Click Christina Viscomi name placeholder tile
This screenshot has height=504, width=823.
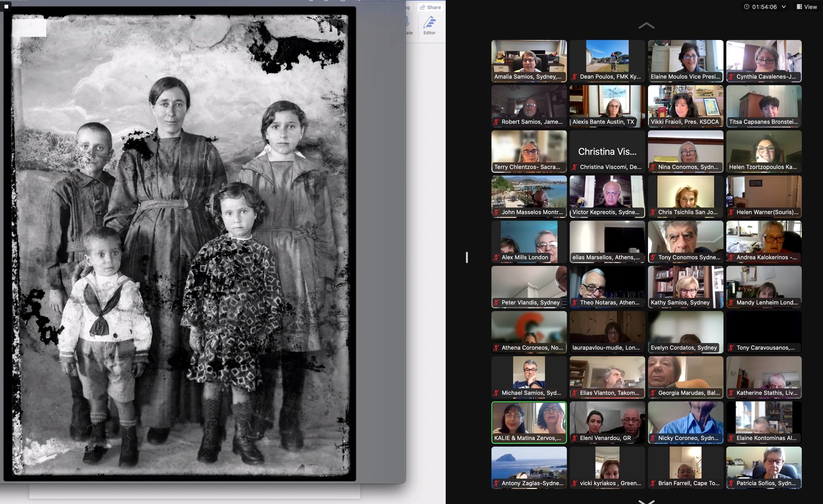607,151
